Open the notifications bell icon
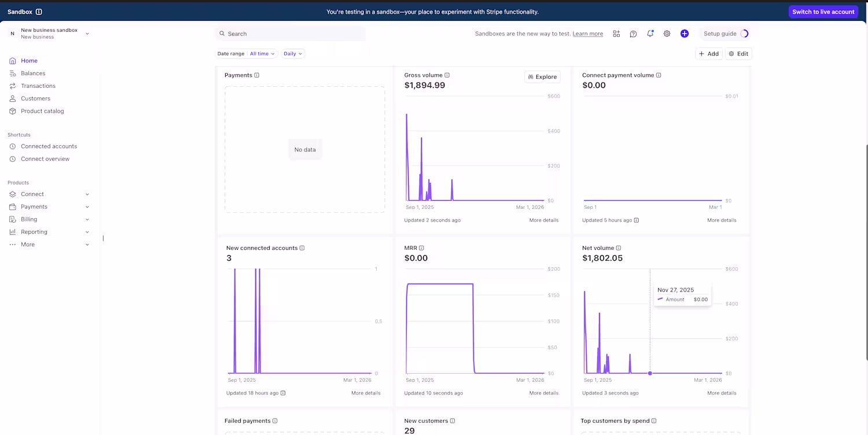The image size is (868, 435). click(x=650, y=34)
